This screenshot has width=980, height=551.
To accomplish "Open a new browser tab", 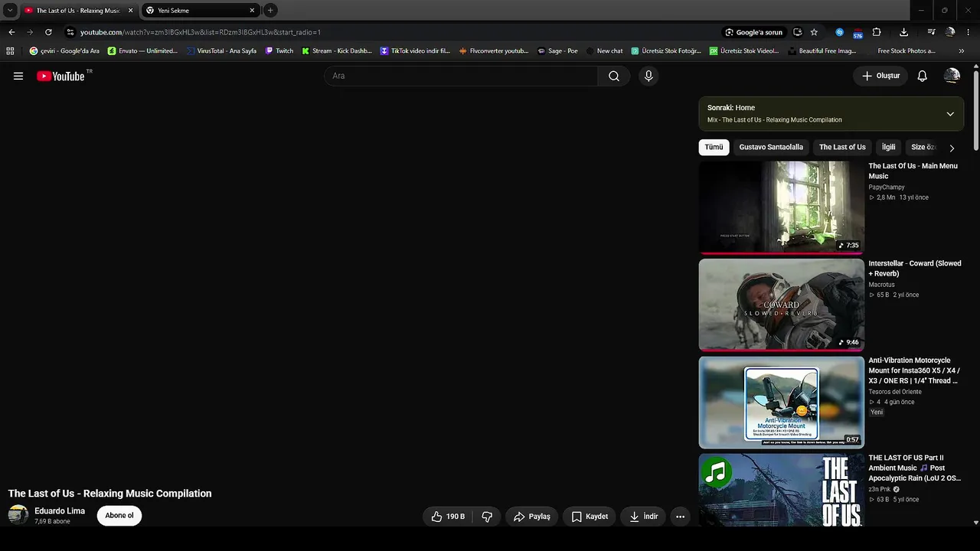I will point(270,11).
